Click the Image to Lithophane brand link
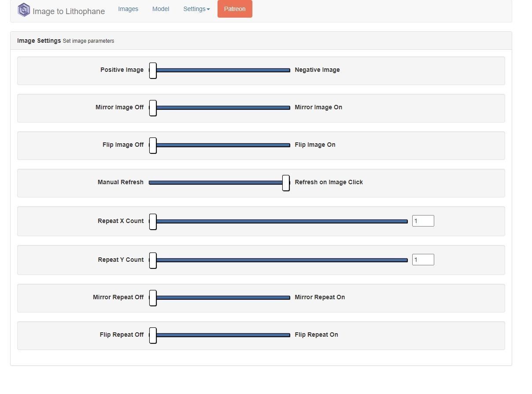The width and height of the screenshot is (532, 394). point(69,11)
